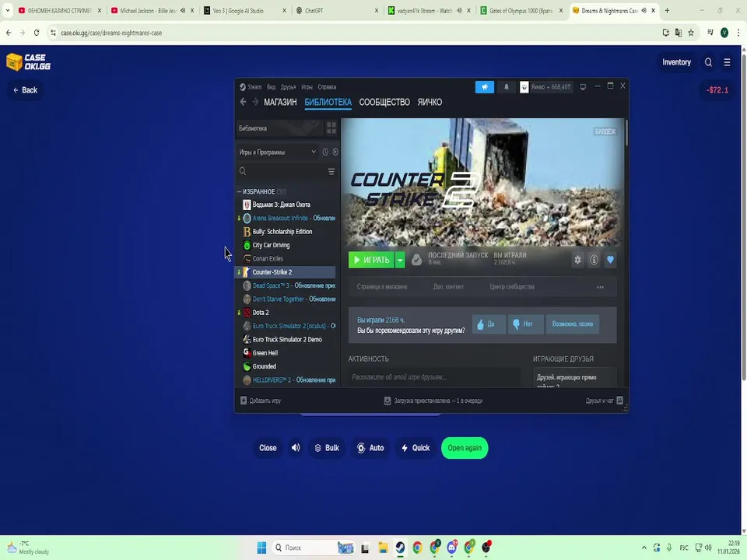Click the Quick open button
This screenshot has height=560, width=747.
coord(416,448)
